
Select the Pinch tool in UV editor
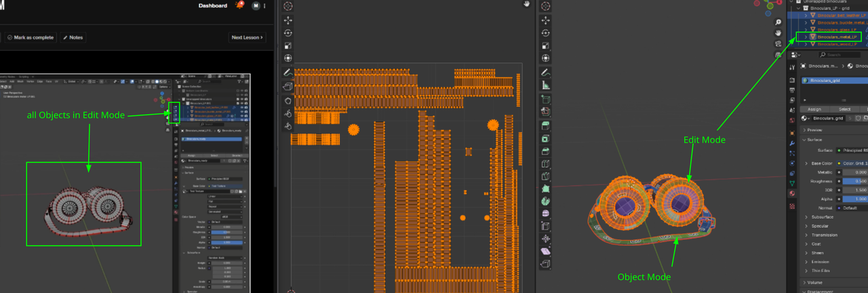pyautogui.click(x=288, y=126)
